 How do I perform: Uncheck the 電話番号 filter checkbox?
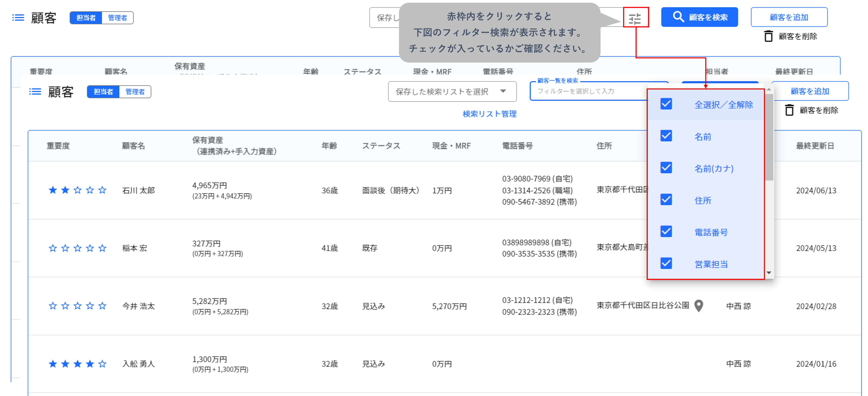click(x=666, y=231)
